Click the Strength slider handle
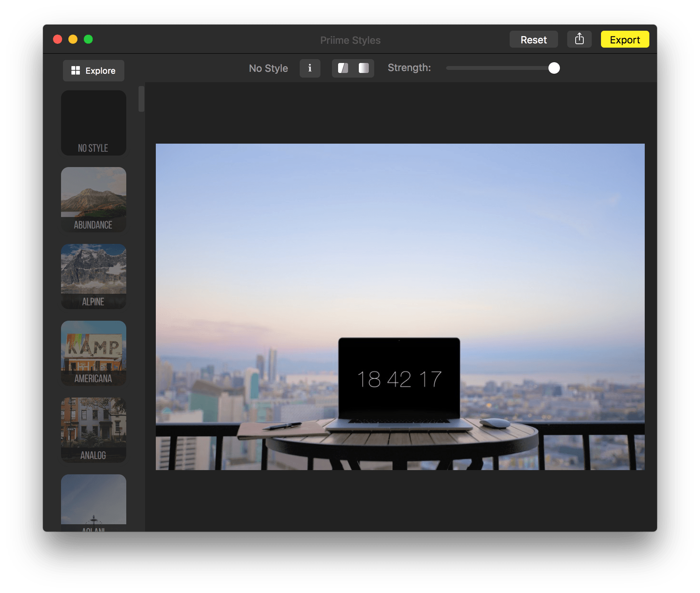 (554, 68)
